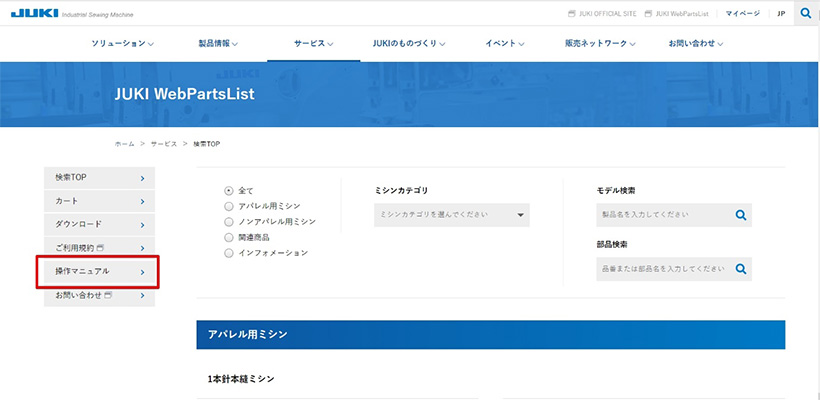
Task: Open ご利用規約 in the sidebar
Action: (99, 247)
